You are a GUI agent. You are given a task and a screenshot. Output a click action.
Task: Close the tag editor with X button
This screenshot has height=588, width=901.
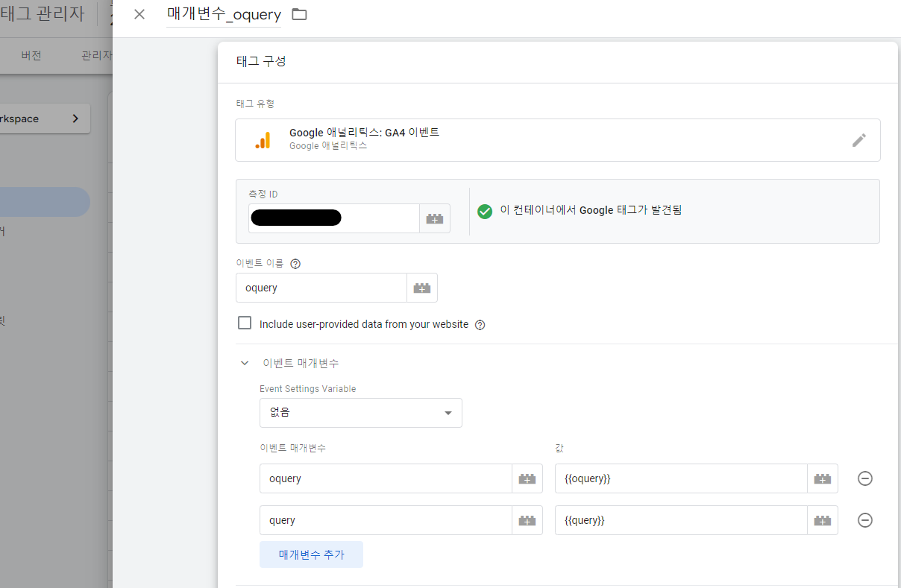pyautogui.click(x=139, y=14)
